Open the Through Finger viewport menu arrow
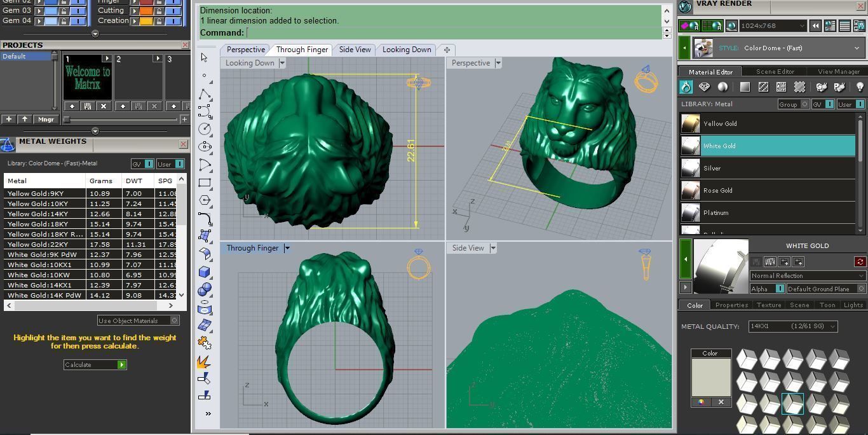The image size is (868, 435). pyautogui.click(x=287, y=248)
